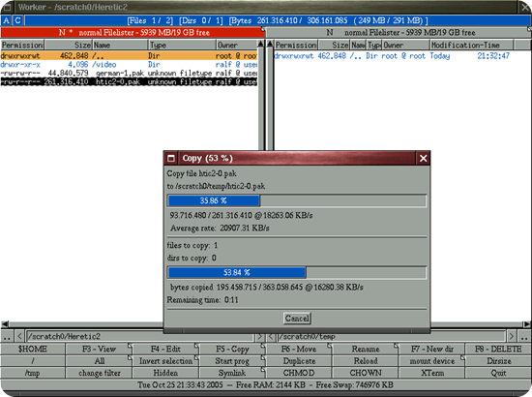Viewport: 532px width, 397px height.
Task: Sort right list by Modification-Time header
Action: tap(472, 45)
